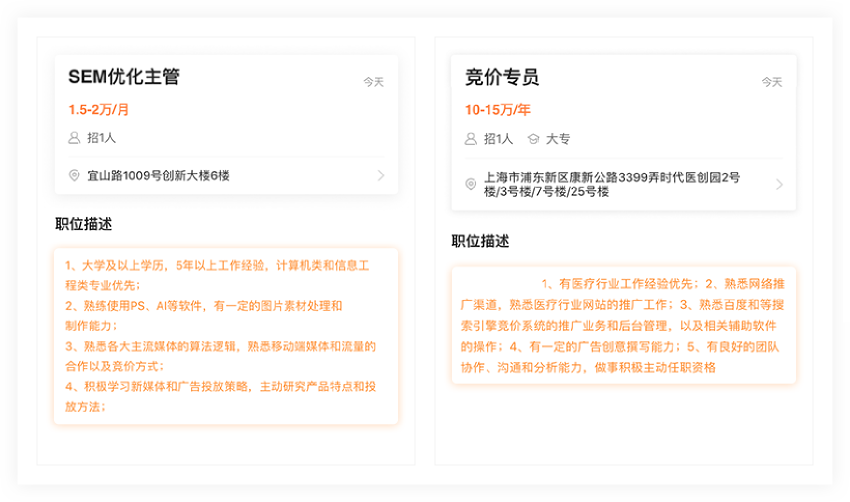The height and width of the screenshot is (502, 850).
Task: Open address details chevron for 上海市浦东新区康新公路3399弄
Action: click(x=780, y=184)
